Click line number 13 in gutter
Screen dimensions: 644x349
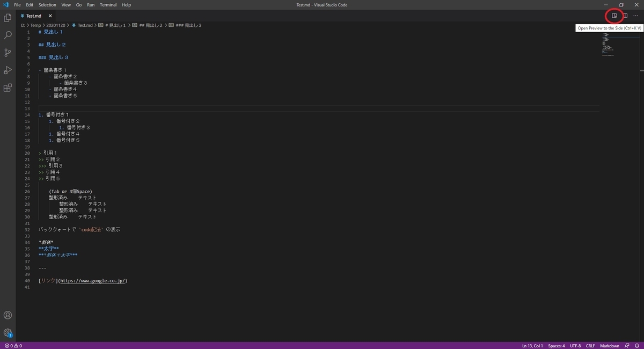(27, 108)
